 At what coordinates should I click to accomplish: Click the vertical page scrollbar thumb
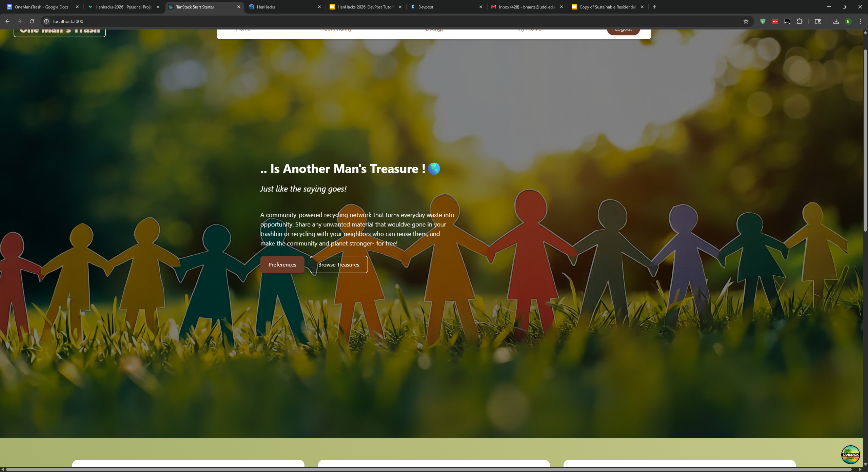click(865, 141)
